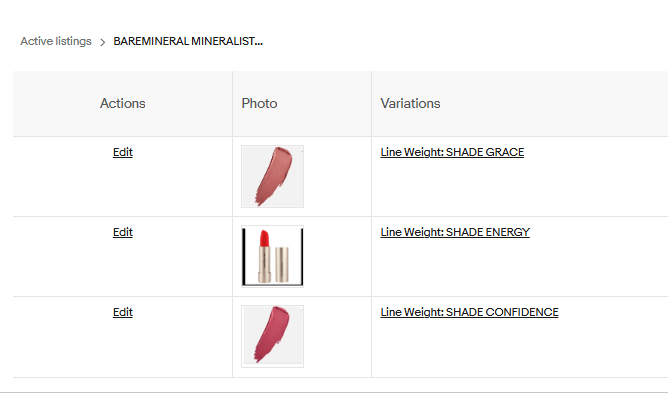Edit the SHADE GRACE variation
This screenshot has height=415, width=668.
122,153
